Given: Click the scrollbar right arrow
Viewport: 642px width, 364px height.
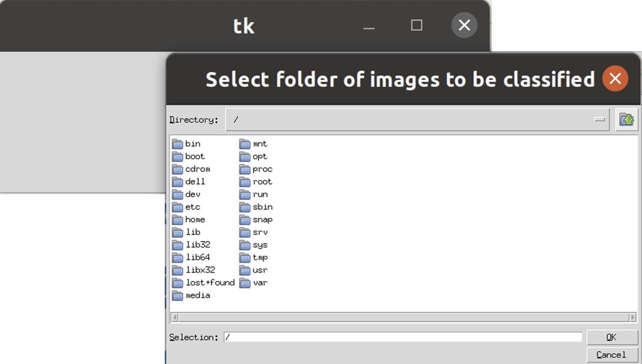Looking at the screenshot, I should (x=633, y=317).
